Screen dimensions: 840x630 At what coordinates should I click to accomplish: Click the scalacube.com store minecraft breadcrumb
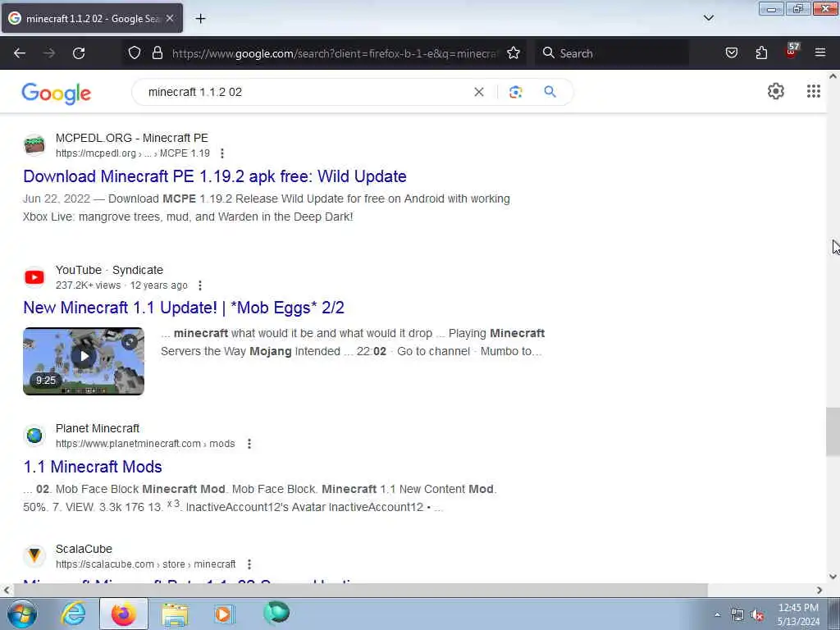click(146, 564)
